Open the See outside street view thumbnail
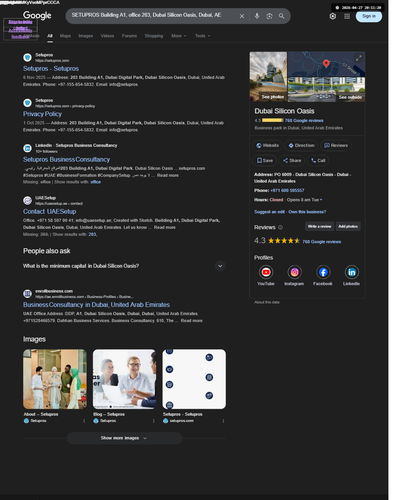The height and width of the screenshot is (500, 393). tap(326, 90)
